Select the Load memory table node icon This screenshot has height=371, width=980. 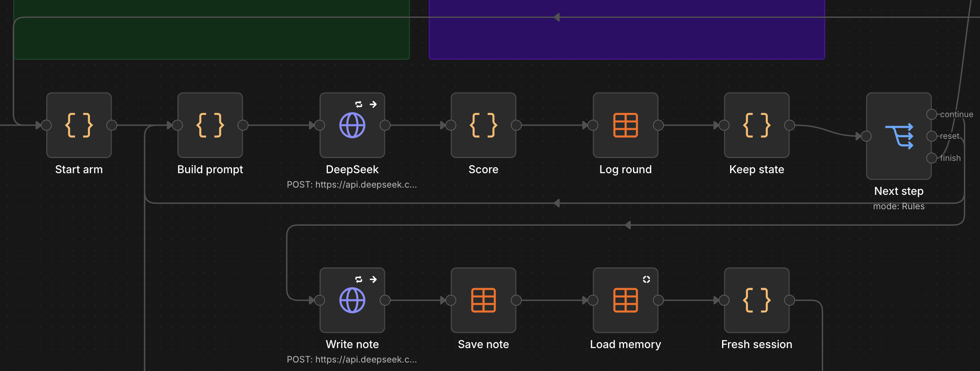625,300
